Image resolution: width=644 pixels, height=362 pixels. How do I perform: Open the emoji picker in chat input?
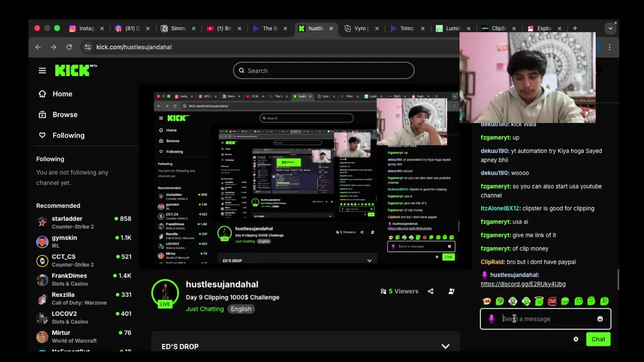point(600,319)
